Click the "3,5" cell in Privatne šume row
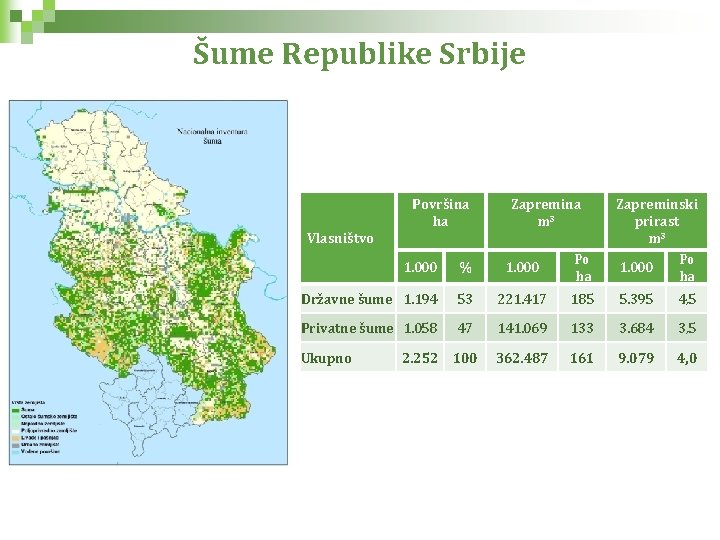Viewport: 720px width, 540px height. [x=687, y=328]
